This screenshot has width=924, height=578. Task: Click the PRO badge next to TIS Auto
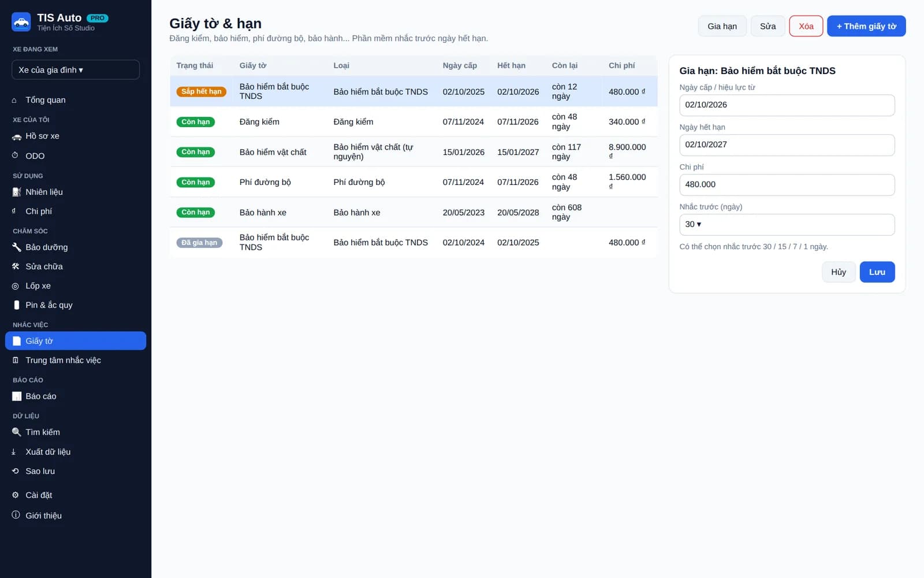point(98,18)
